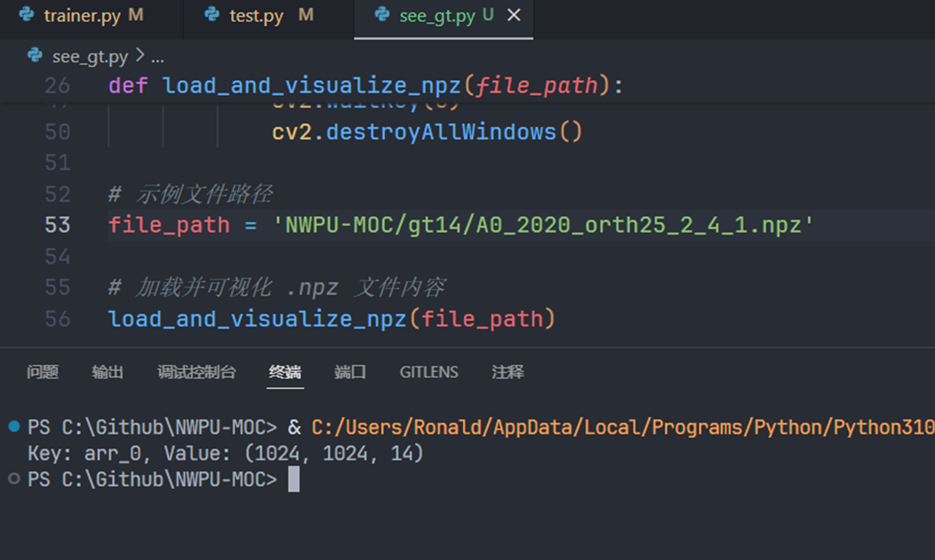Screen dimensions: 935x560
Task: Switch to the test.py editor tab
Action: [x=256, y=16]
